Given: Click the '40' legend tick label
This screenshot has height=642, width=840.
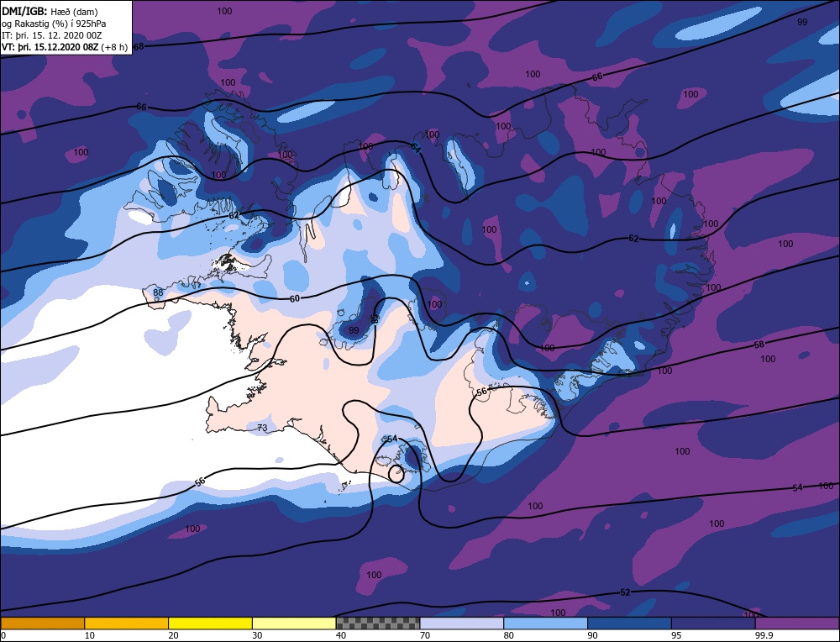Looking at the screenshot, I should click(341, 635).
